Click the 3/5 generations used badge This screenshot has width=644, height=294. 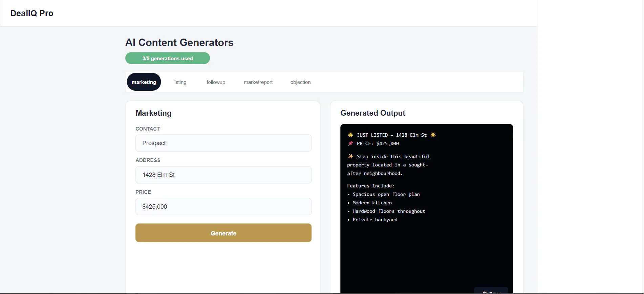168,58
